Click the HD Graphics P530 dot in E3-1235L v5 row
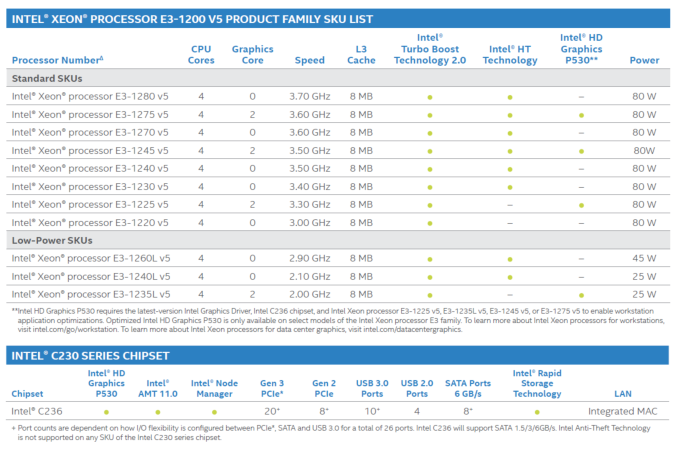The width and height of the screenshot is (678, 450). pos(582,295)
